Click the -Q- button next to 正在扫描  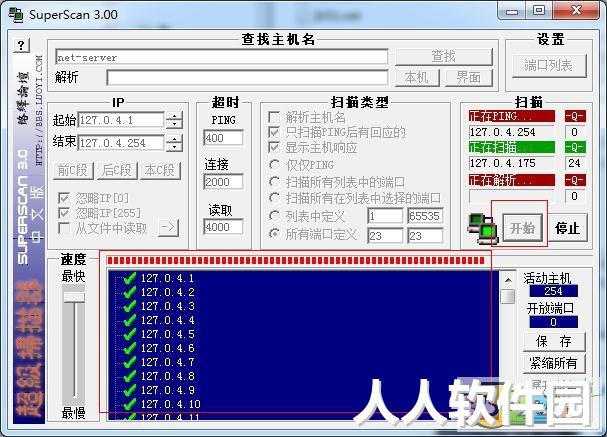tap(574, 147)
